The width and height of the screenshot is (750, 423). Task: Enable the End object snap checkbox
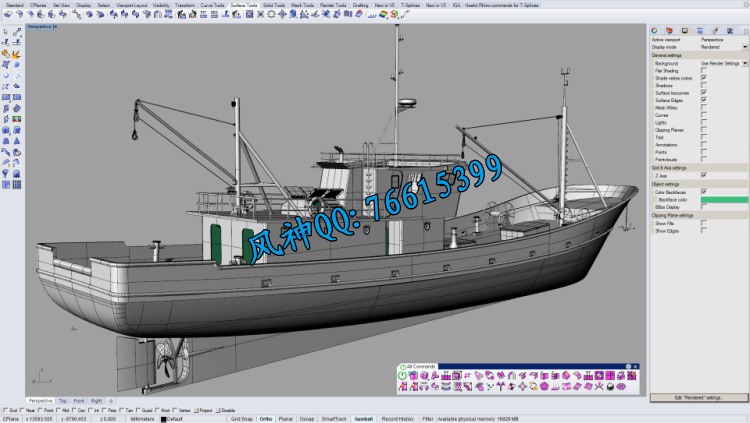pos(5,410)
